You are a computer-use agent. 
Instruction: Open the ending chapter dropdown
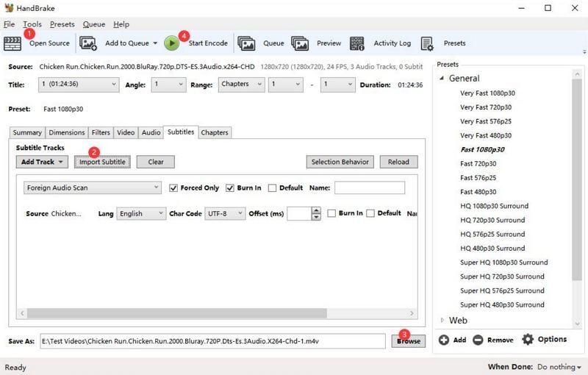pyautogui.click(x=338, y=85)
